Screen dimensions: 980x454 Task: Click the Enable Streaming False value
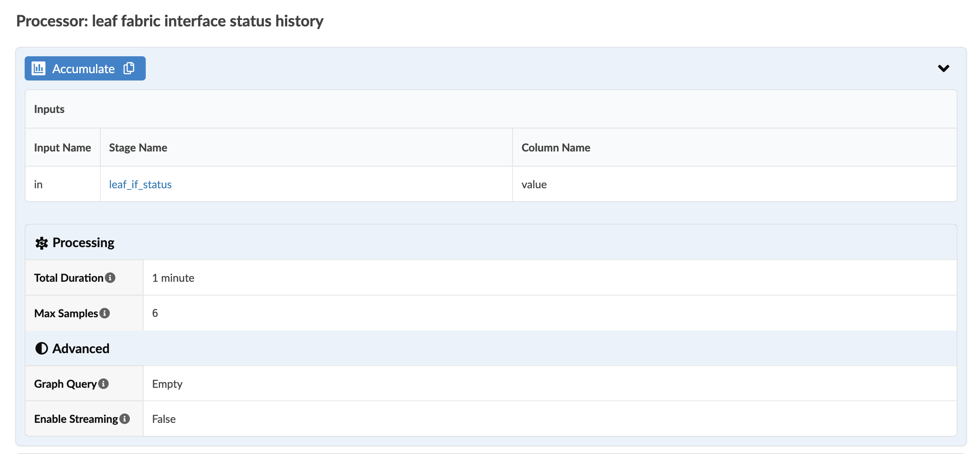tap(164, 419)
